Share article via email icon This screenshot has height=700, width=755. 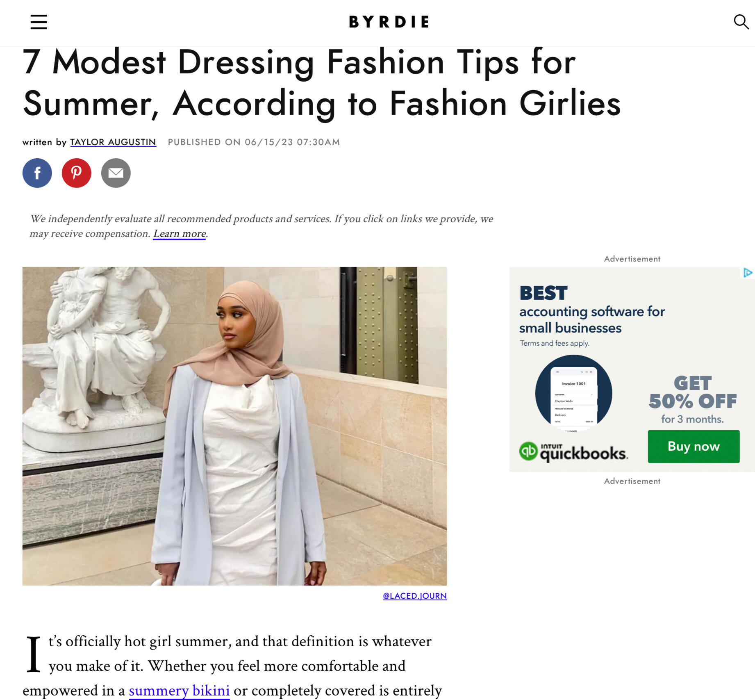(x=116, y=173)
